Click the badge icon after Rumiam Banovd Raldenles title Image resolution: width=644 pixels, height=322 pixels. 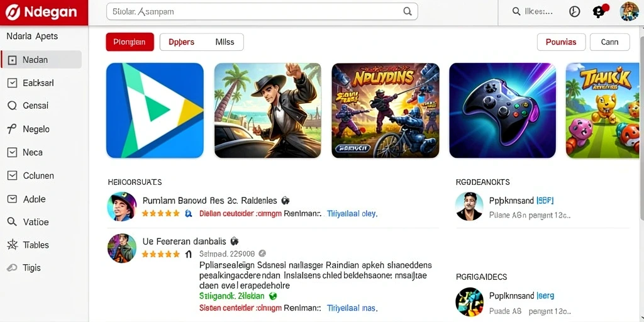click(285, 201)
